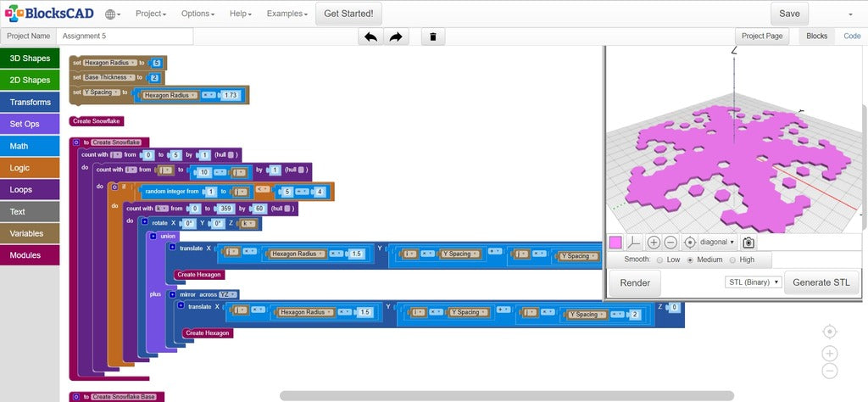Select Low smoothness option
The image size is (868, 402).
pyautogui.click(x=659, y=260)
